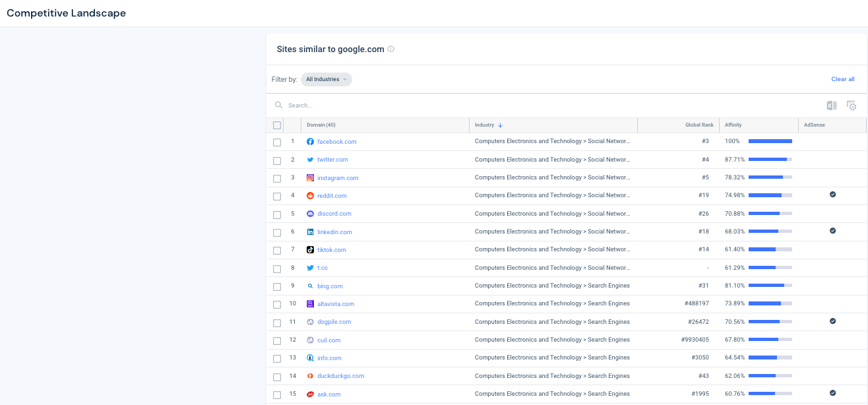
Task: Click the Excel export icon
Action: 831,105
